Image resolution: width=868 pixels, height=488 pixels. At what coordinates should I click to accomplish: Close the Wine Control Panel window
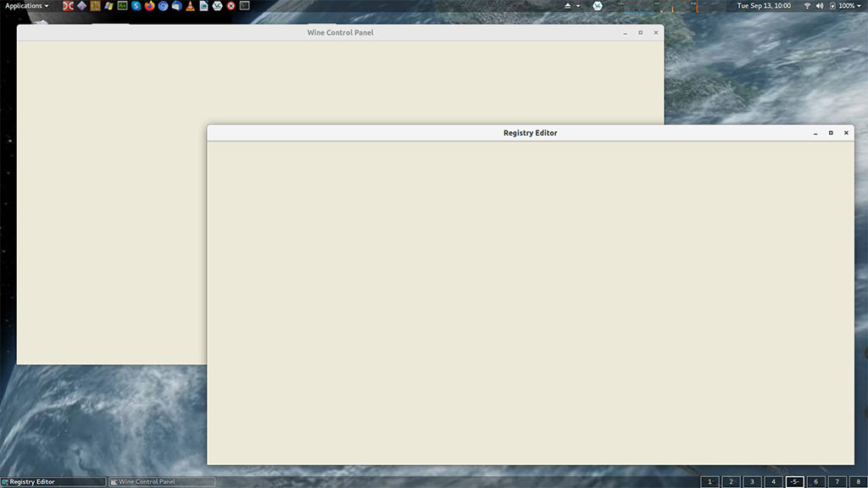pyautogui.click(x=656, y=33)
